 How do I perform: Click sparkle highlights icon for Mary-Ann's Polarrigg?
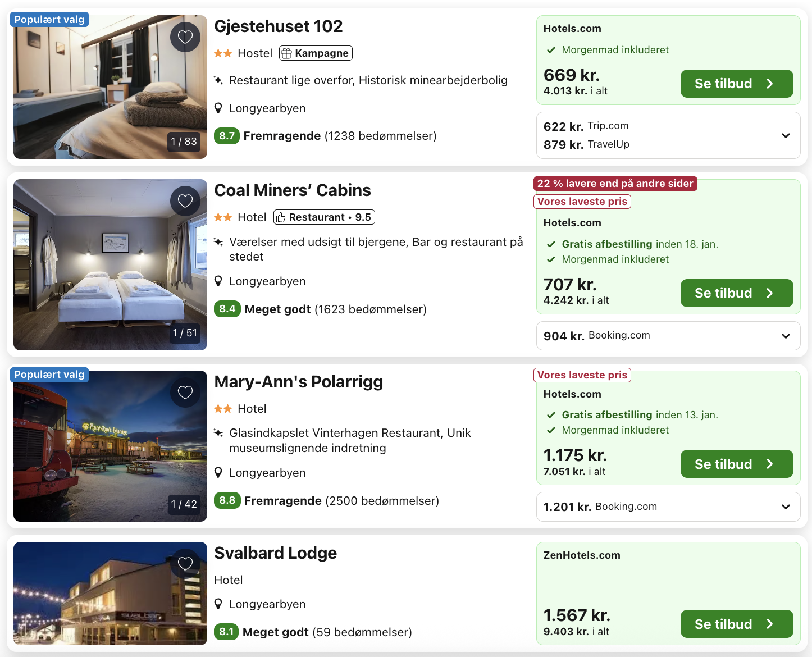(218, 433)
